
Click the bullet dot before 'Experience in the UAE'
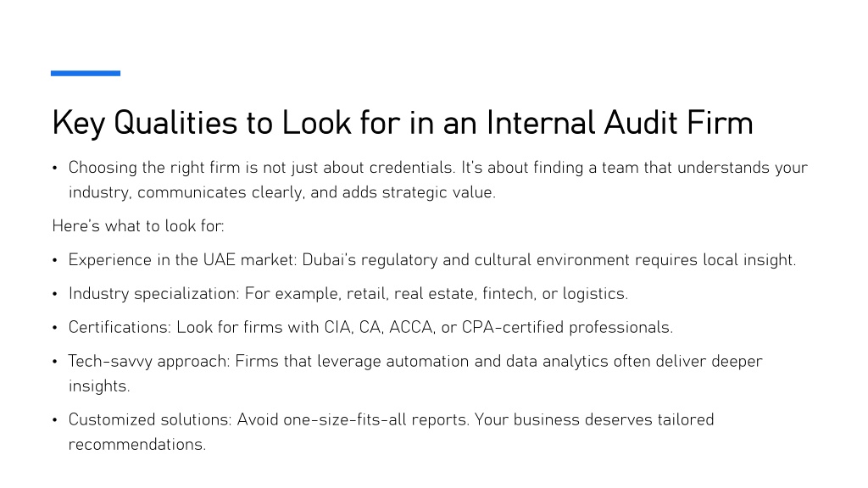point(55,261)
